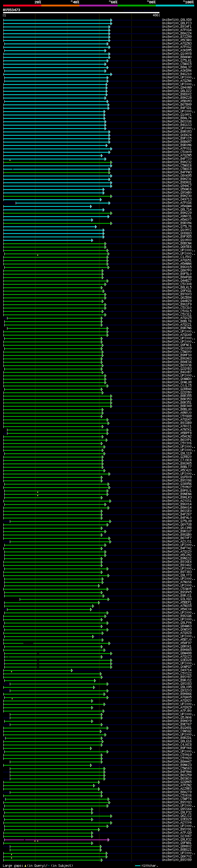
Task: Click the cyan alignment arrow for UniRef100_Q9LVD9
Action: pyautogui.click(x=58, y=20)
